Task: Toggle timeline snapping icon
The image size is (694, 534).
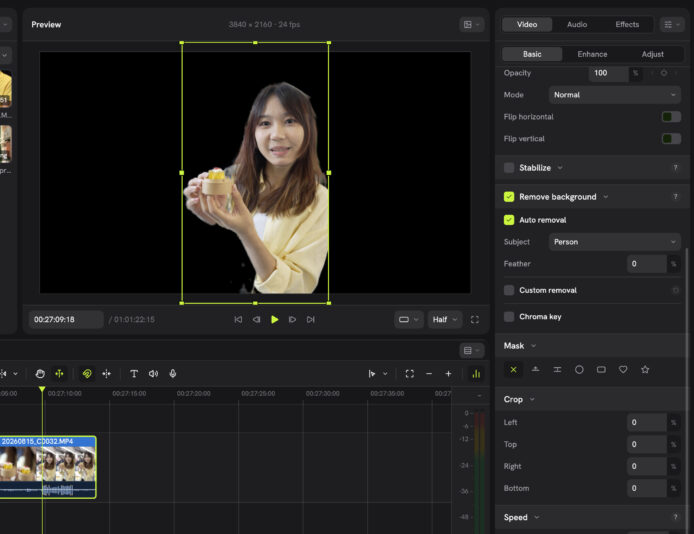Action: [107, 374]
